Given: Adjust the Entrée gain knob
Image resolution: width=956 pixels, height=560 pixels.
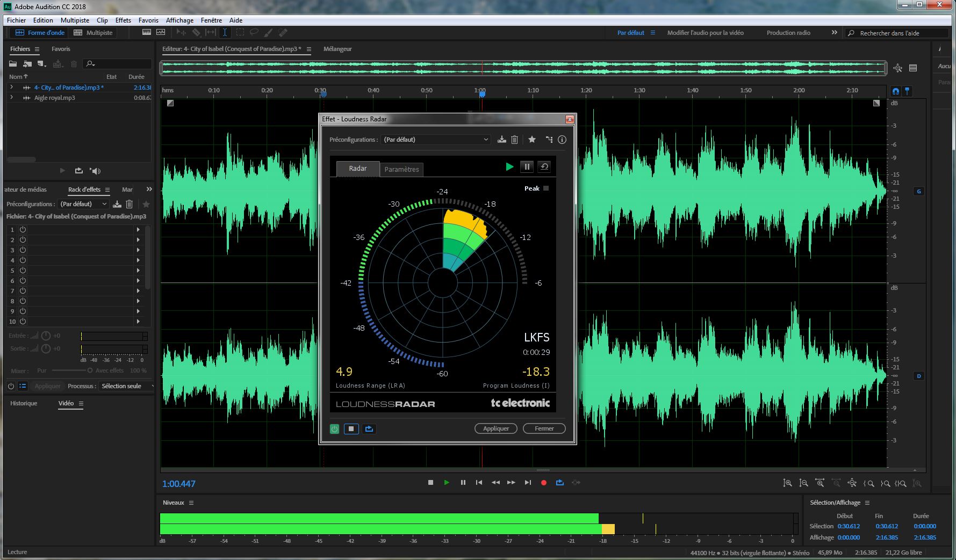Looking at the screenshot, I should 46,336.
